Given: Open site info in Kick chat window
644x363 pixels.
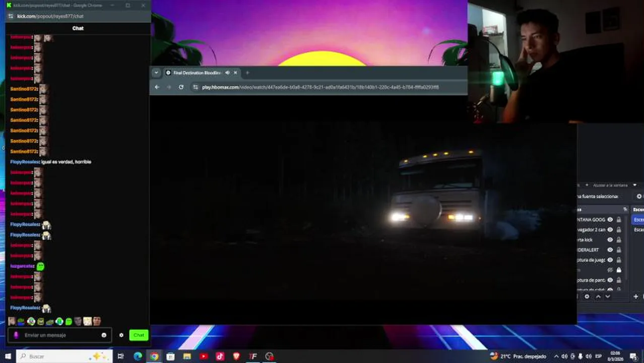Looking at the screenshot, I should [x=11, y=16].
